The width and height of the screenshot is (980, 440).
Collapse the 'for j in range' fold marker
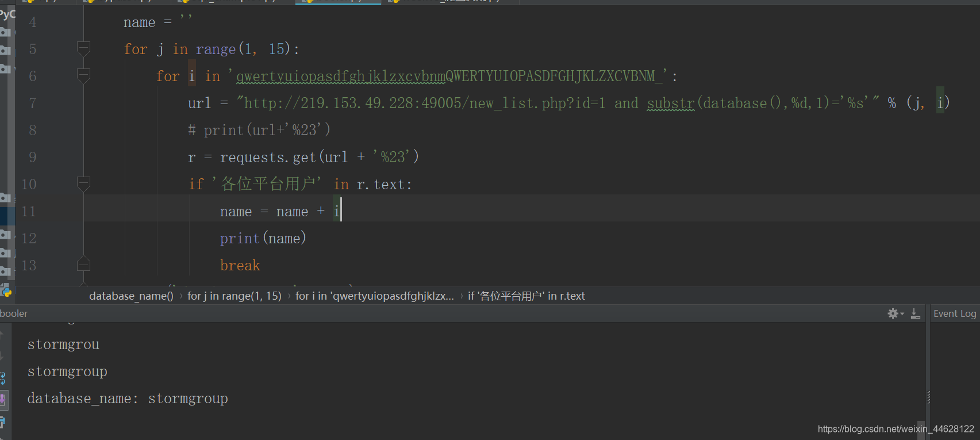point(83,49)
